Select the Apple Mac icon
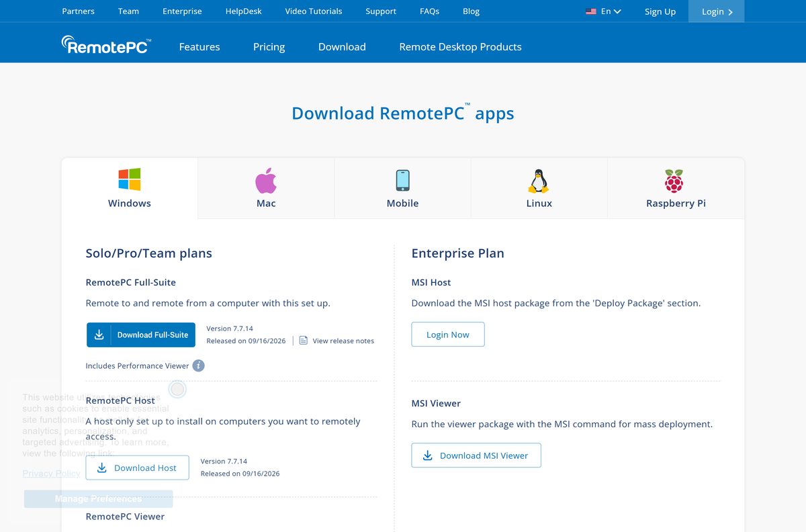 [x=266, y=180]
